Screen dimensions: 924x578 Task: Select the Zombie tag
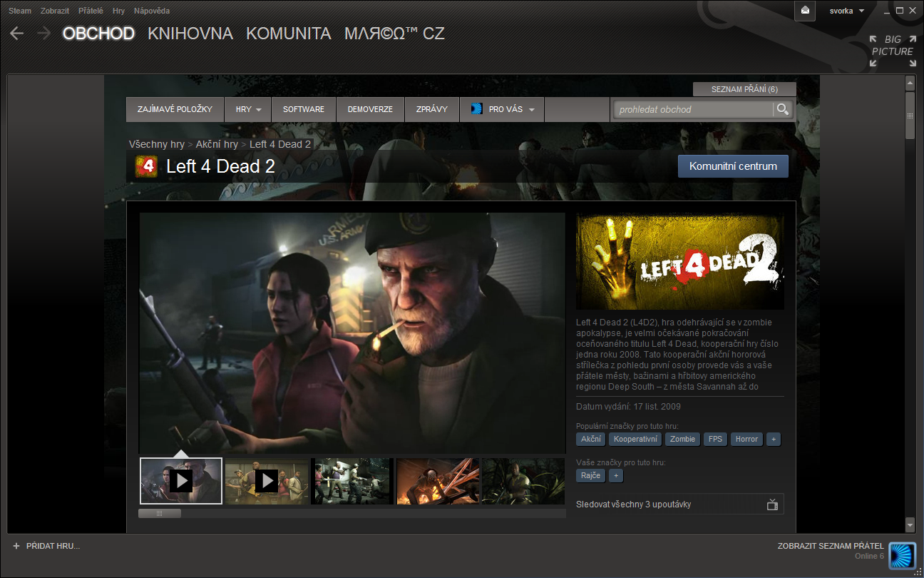[x=682, y=439]
